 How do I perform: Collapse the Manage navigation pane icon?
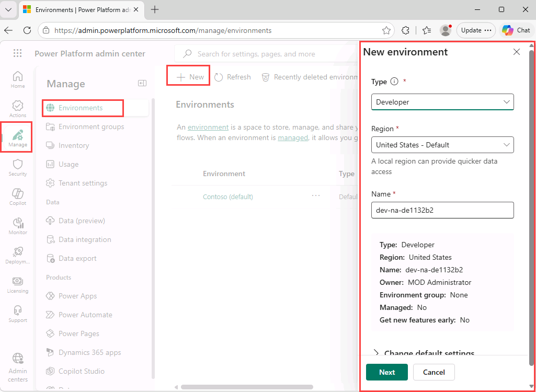(x=142, y=83)
